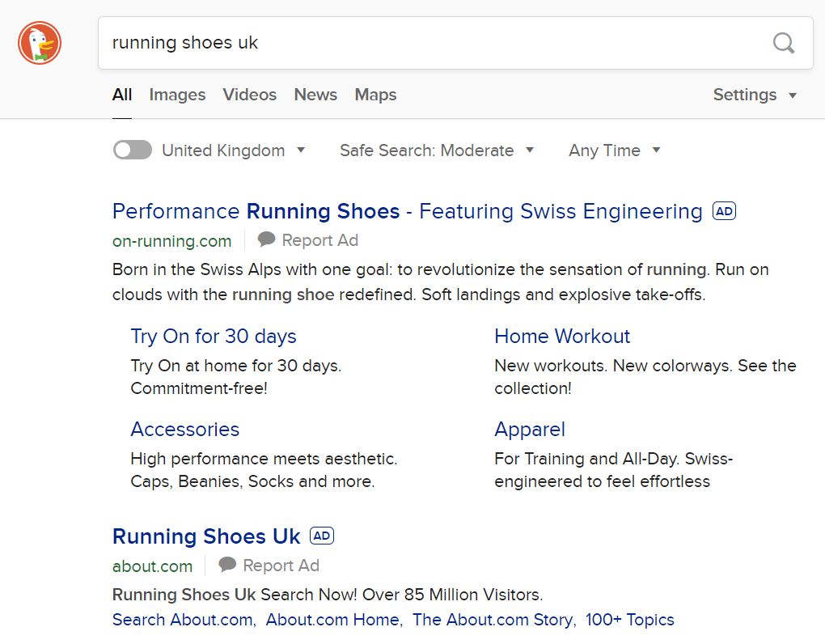
Task: Open the Any Time filter dropdown
Action: (614, 150)
